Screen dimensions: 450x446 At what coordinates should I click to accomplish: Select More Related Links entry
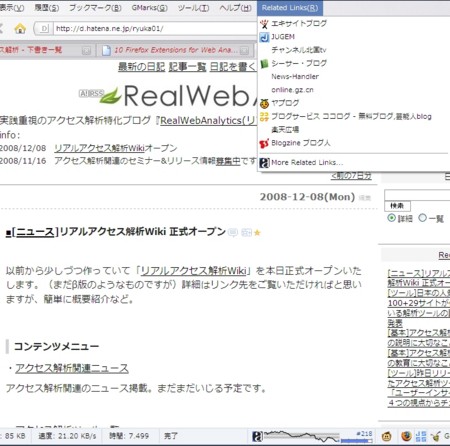click(353, 163)
